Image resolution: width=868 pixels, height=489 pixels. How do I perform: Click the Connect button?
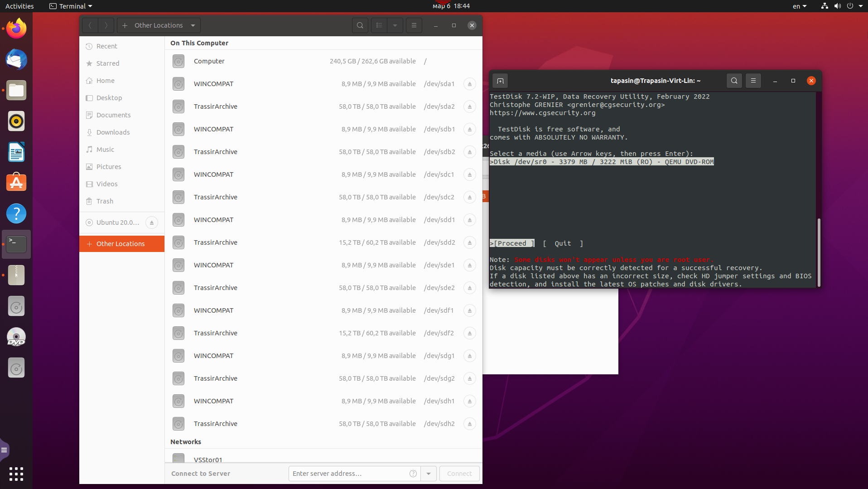[x=459, y=474]
